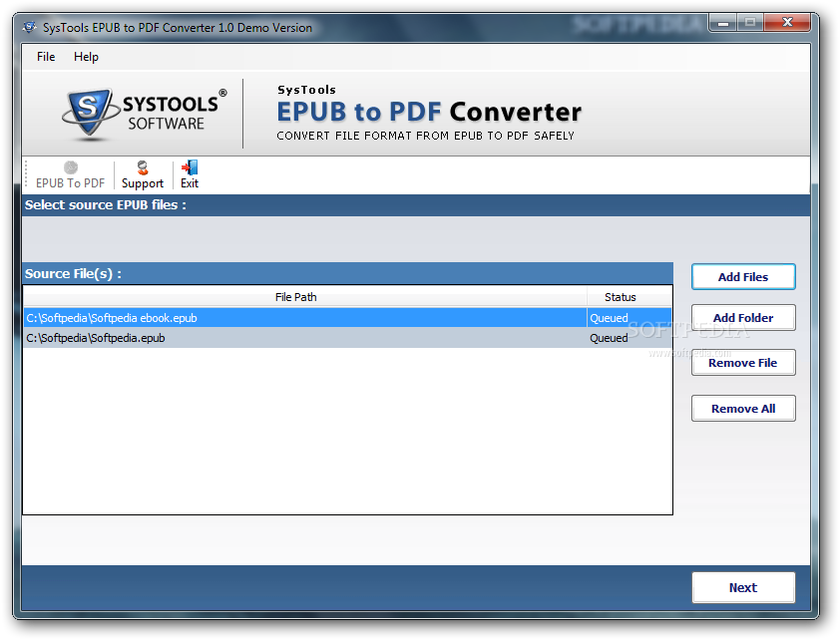Screen dimensions: 840x640
Task: Click the Remove File button
Action: 743,363
